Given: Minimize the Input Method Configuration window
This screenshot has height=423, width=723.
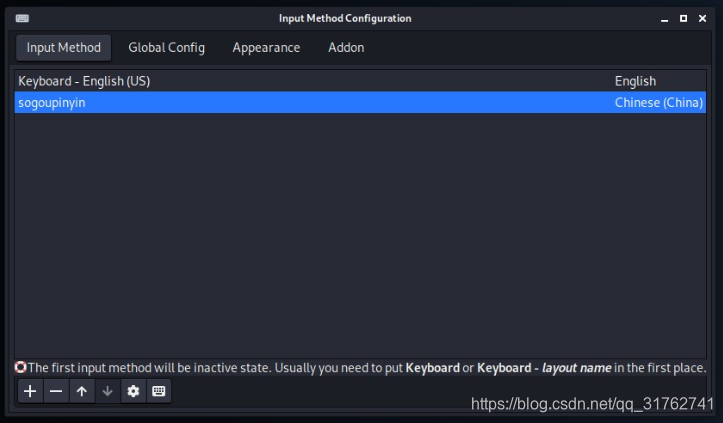Looking at the screenshot, I should (x=664, y=19).
